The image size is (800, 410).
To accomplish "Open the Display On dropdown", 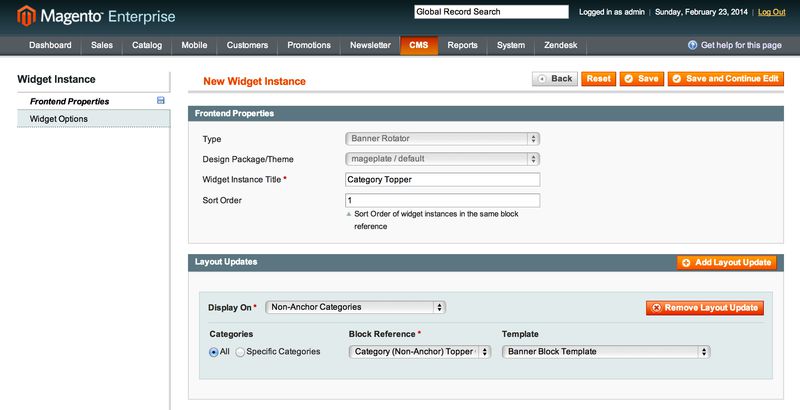I will click(x=355, y=307).
